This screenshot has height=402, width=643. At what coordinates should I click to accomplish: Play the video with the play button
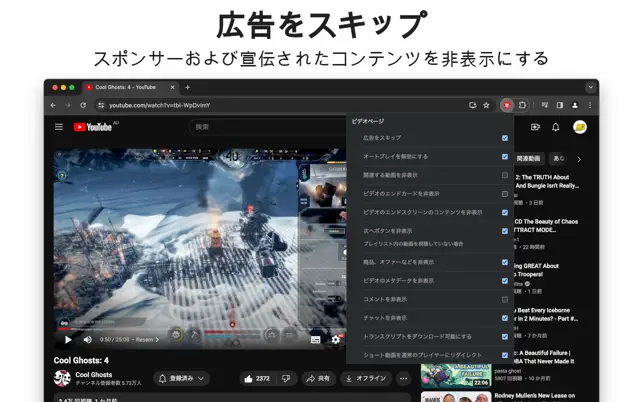(x=68, y=340)
